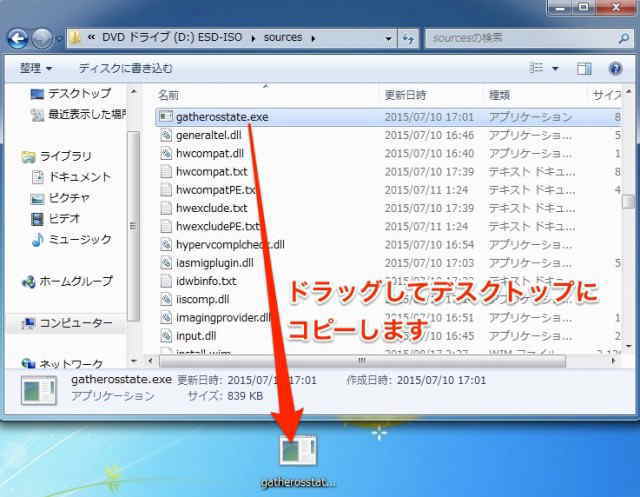The height and width of the screenshot is (497, 640).
Task: Click the gatherosstat... icon on the desktop
Action: tap(298, 450)
